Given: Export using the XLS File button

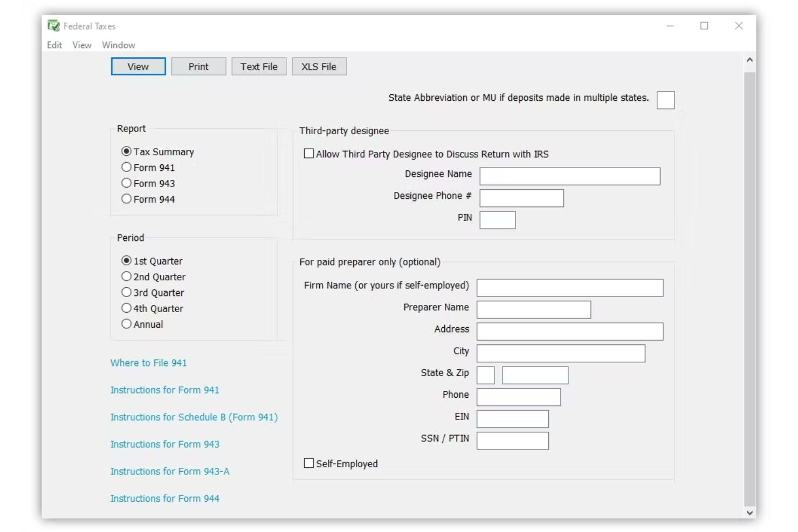Looking at the screenshot, I should pyautogui.click(x=319, y=67).
